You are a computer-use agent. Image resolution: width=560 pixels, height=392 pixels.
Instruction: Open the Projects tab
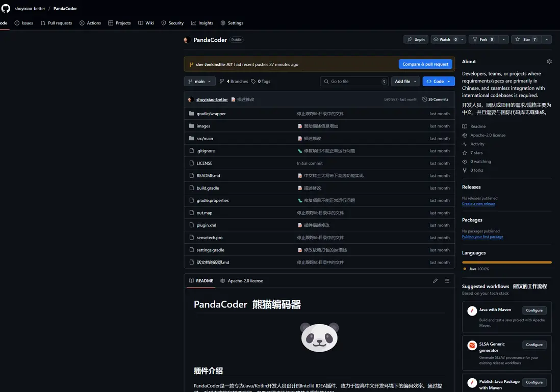(x=120, y=23)
